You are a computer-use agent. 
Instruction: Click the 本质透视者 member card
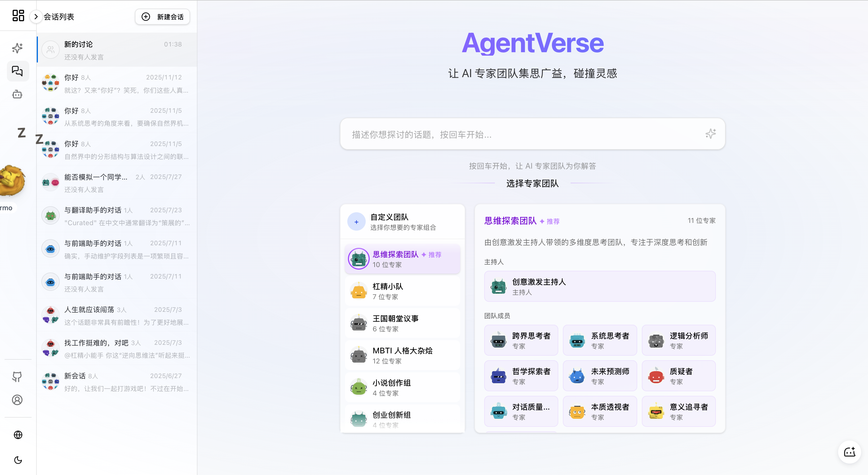click(x=600, y=411)
